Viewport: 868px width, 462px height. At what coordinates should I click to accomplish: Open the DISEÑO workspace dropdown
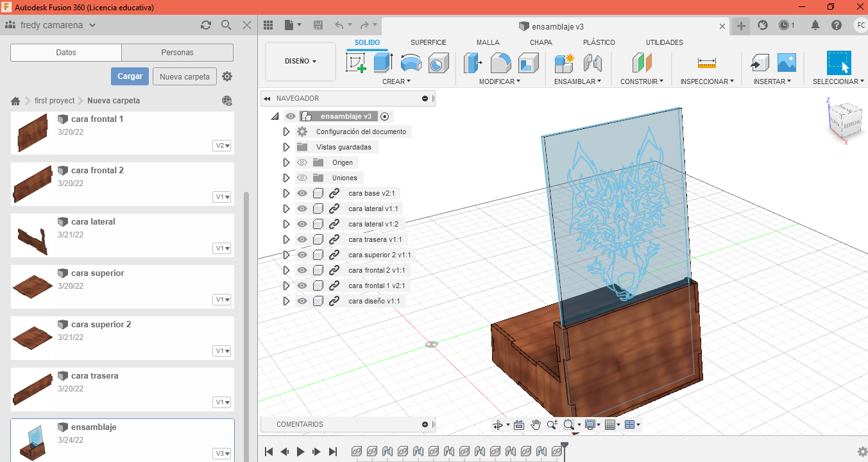(300, 62)
